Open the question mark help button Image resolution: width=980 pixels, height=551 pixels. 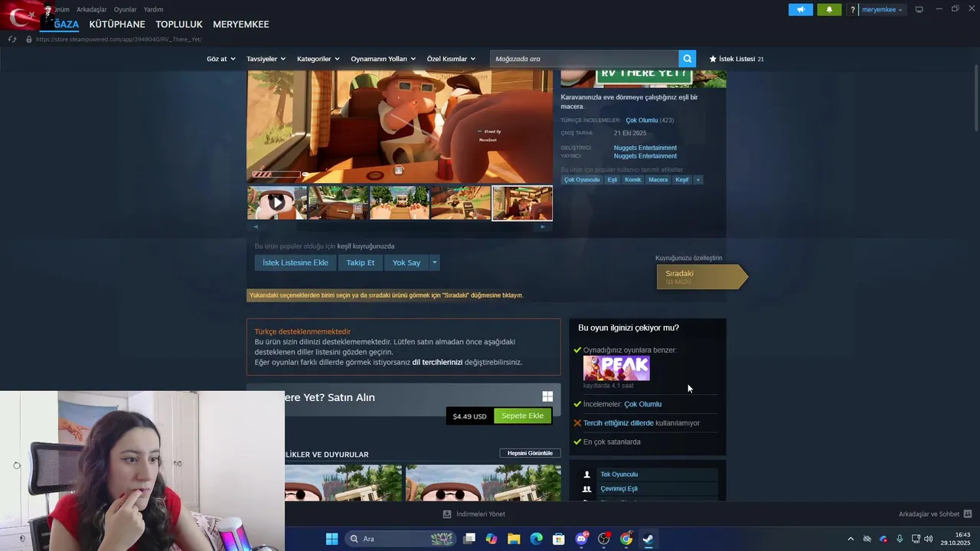tap(852, 10)
